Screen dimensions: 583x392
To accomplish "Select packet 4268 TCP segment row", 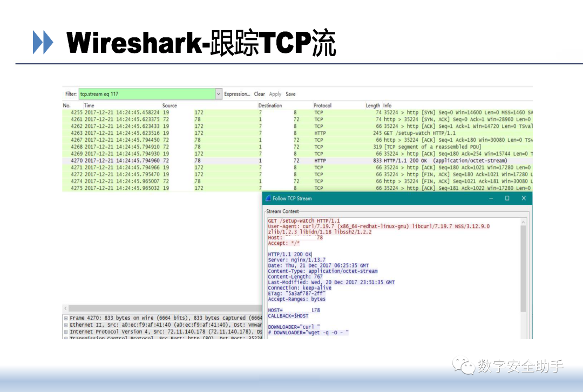I will pyautogui.click(x=297, y=147).
